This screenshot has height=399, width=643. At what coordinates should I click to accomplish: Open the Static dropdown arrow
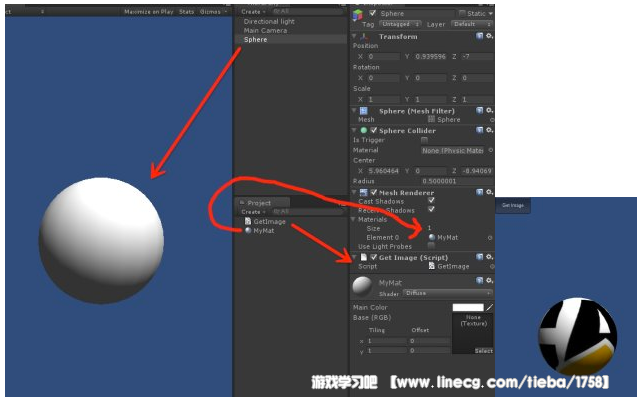[490, 14]
